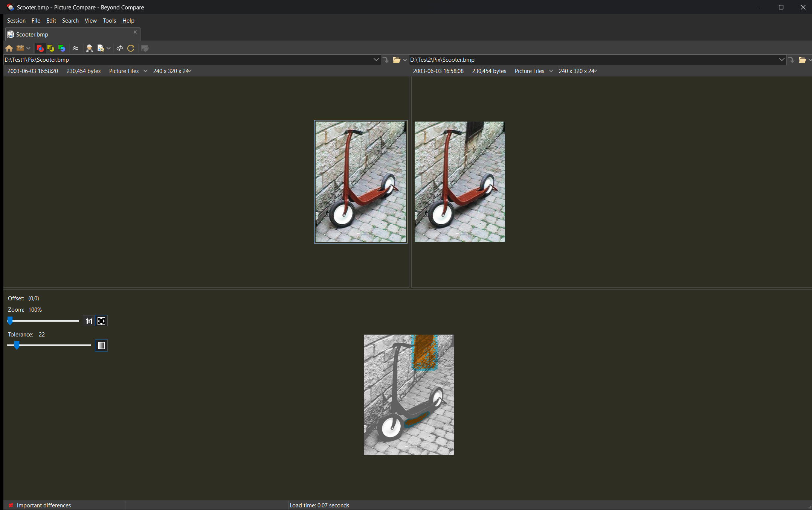The image size is (812, 510).
Task: Toggle Blend Mode green-blue shapes icon
Action: [62, 48]
